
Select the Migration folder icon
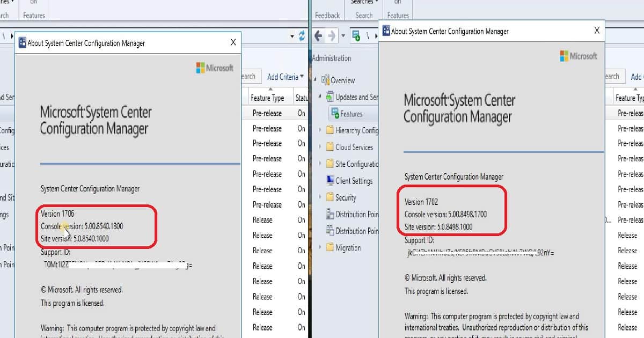[x=330, y=247]
